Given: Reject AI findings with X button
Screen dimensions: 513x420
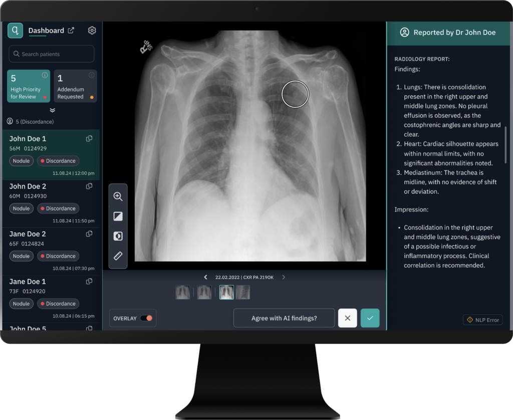Looking at the screenshot, I should (347, 318).
